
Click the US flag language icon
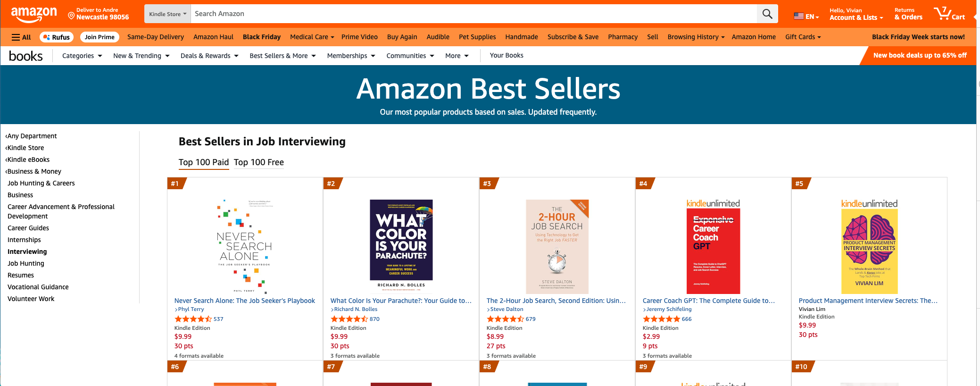coord(799,16)
